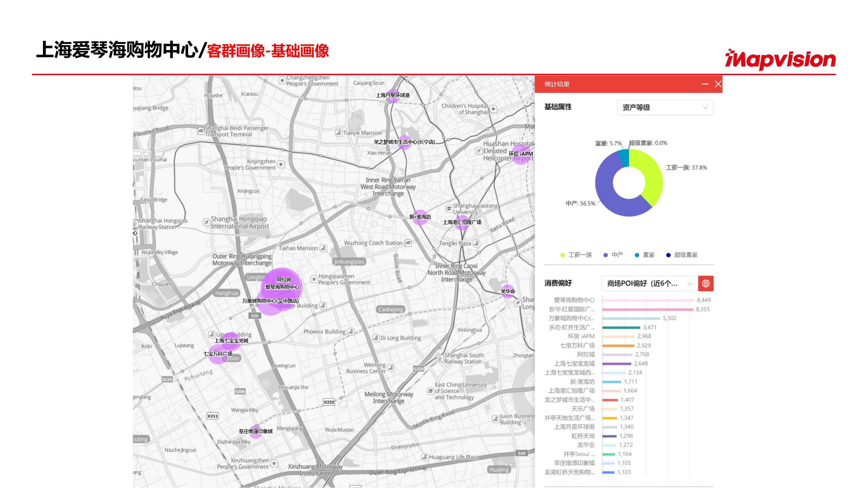Viewport: 868px width, 488px height.
Task: Click the 富豪 blue donut segment
Action: (x=624, y=157)
